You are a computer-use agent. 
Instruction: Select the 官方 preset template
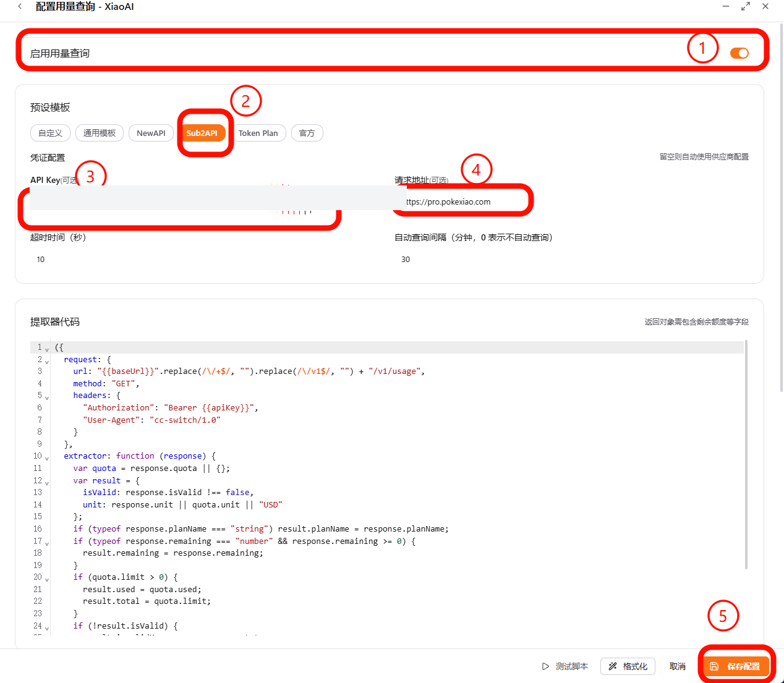[x=307, y=133]
